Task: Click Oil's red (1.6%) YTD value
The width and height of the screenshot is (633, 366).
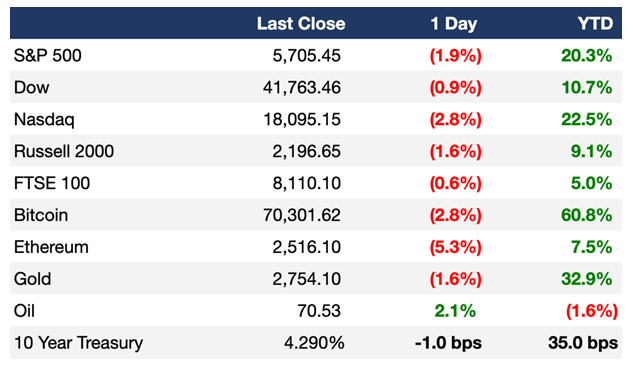Action: (x=592, y=311)
